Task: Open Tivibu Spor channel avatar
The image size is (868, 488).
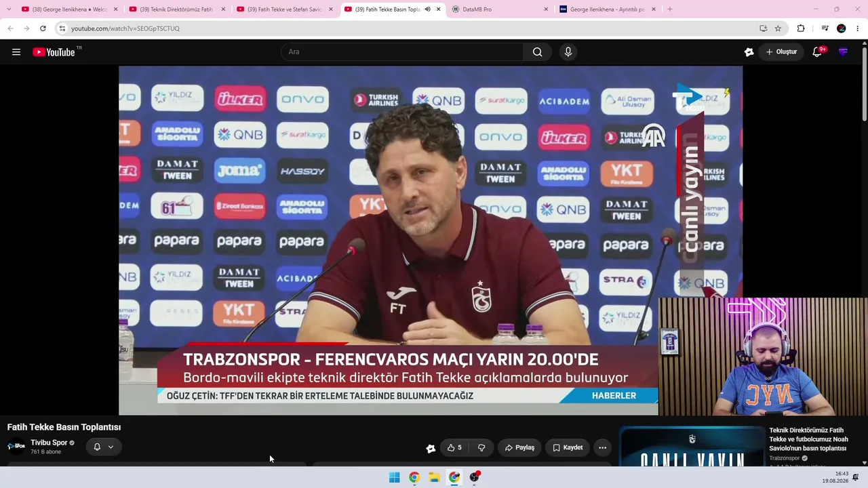Action: [x=16, y=446]
